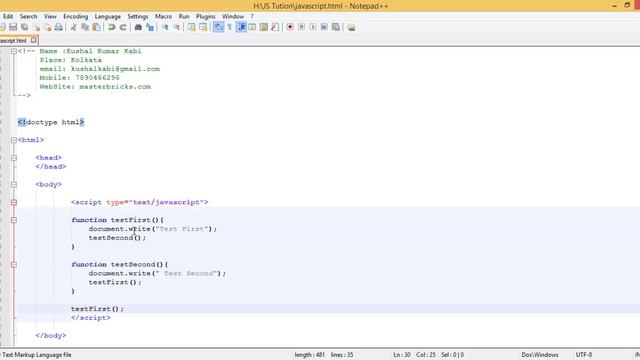Image resolution: width=640 pixels, height=360 pixels.
Task: Click the UTF-8 encoding status entry
Action: tap(584, 355)
